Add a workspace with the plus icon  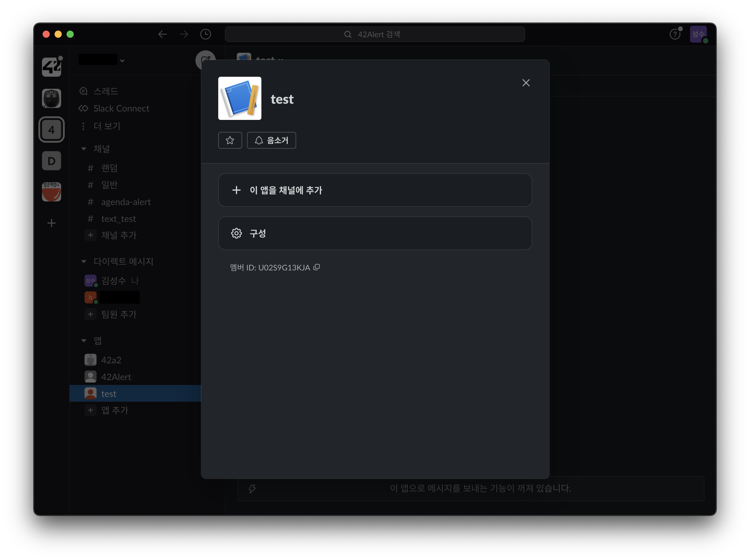[x=52, y=223]
